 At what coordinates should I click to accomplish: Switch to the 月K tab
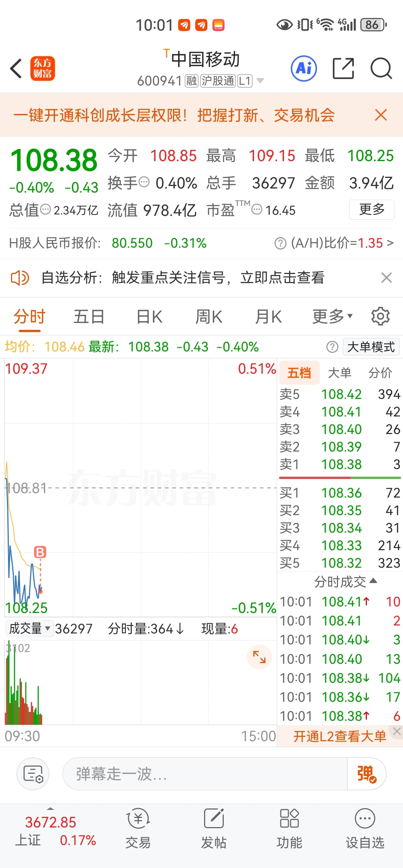pos(268,316)
